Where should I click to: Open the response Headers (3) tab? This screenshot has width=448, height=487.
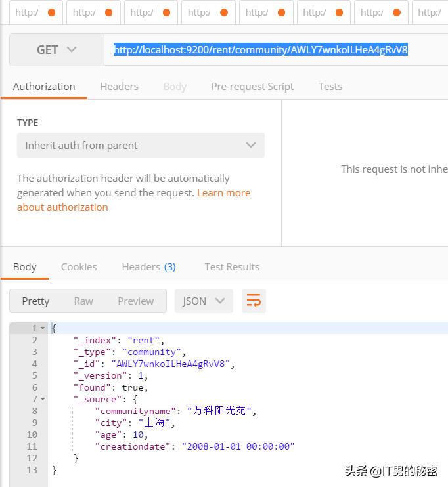click(149, 266)
